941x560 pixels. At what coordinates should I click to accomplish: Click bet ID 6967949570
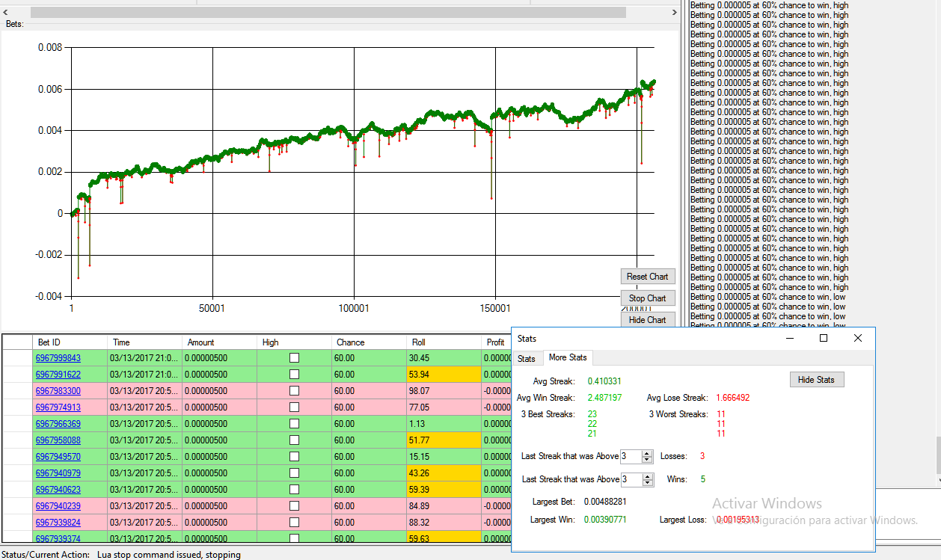tap(58, 457)
